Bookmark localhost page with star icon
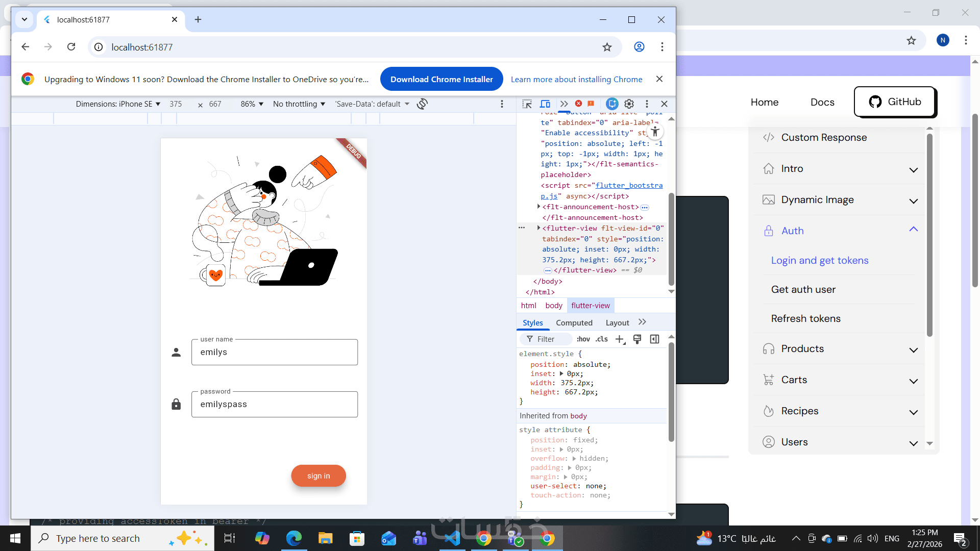This screenshot has width=980, height=551. [607, 47]
